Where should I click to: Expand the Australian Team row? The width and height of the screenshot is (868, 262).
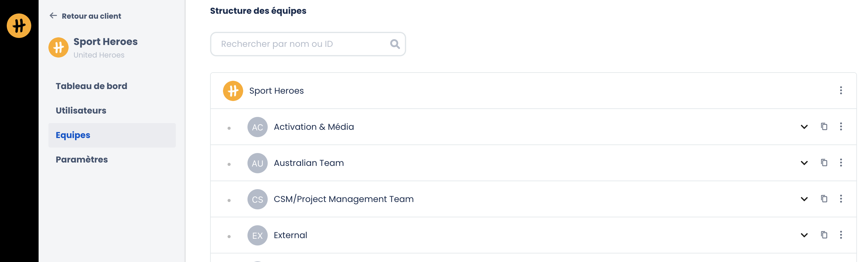(804, 163)
